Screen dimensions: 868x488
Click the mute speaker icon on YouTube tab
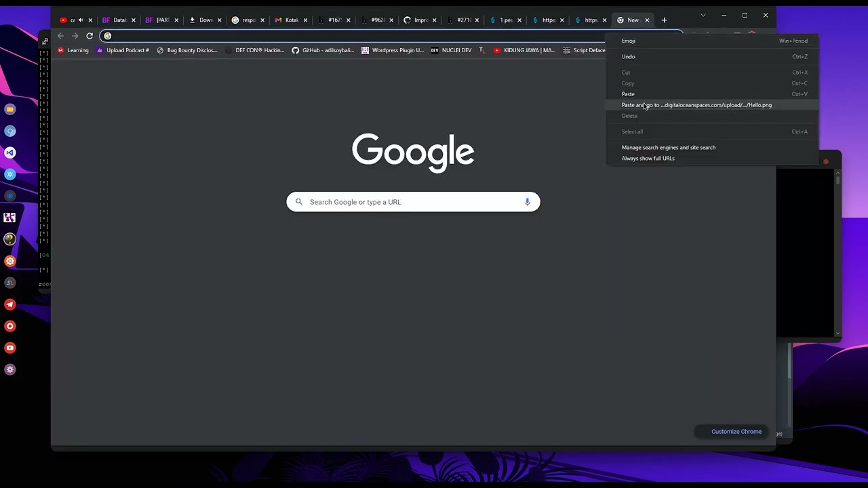[81, 20]
